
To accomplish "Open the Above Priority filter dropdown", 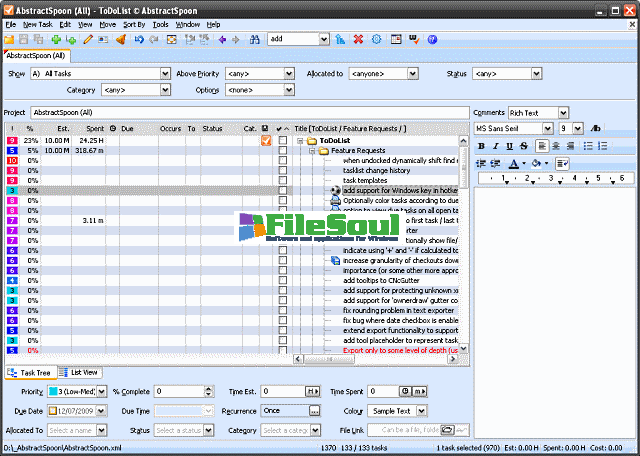I will 289,73.
